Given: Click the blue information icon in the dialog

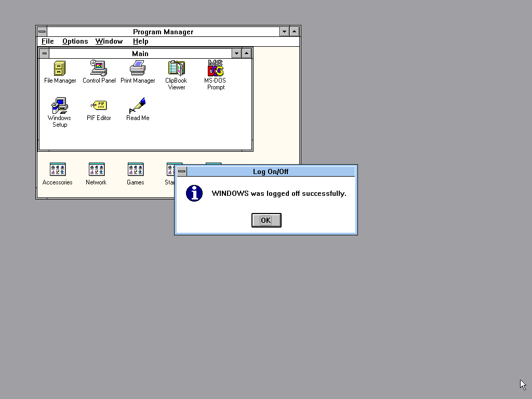Looking at the screenshot, I should (194, 193).
